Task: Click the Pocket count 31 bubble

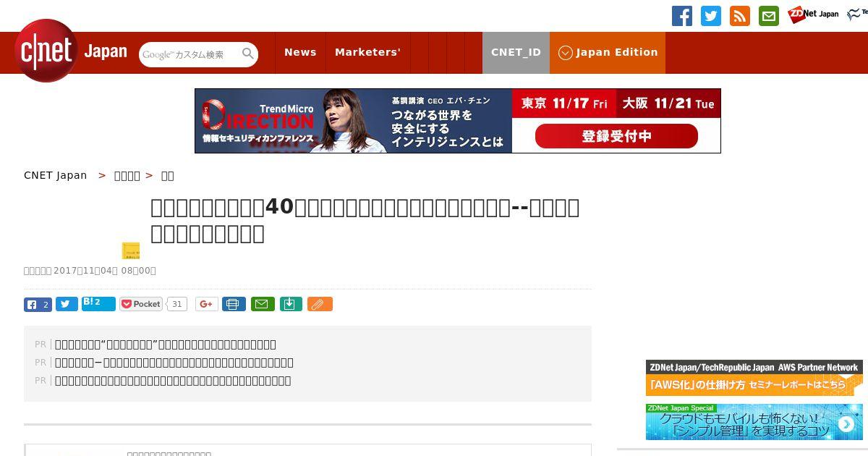Action: pos(176,304)
